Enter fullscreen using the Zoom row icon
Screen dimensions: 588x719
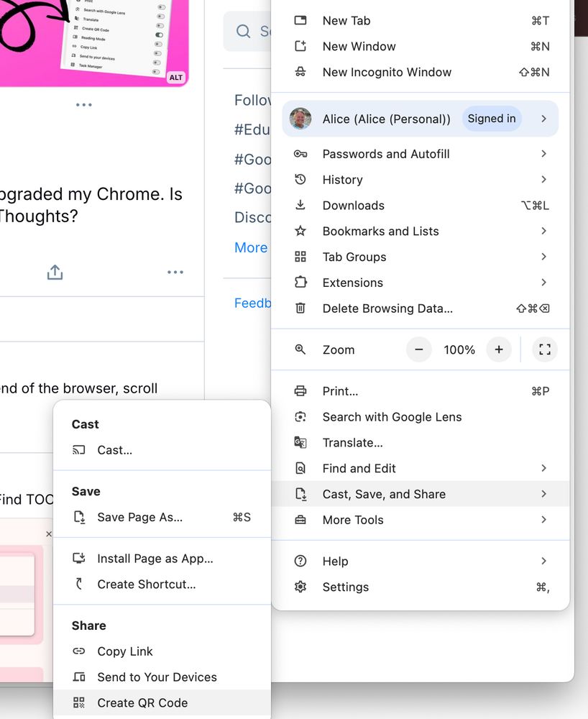(x=544, y=349)
